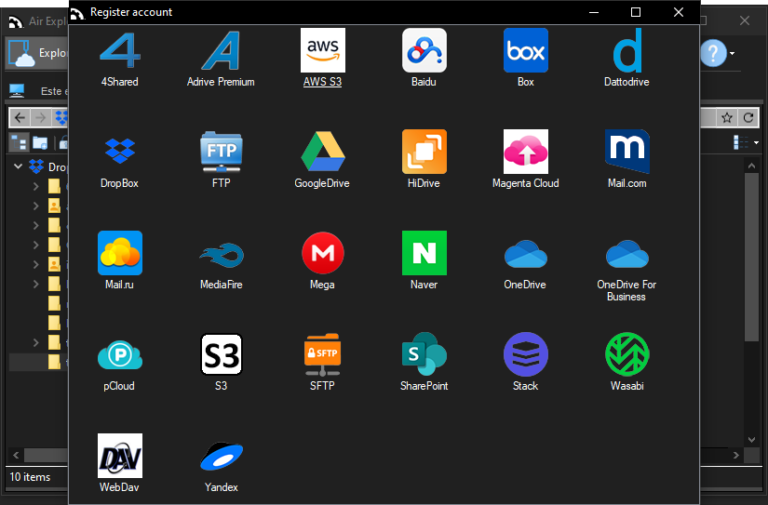Click the back arrow in Air Explorer

click(x=20, y=118)
